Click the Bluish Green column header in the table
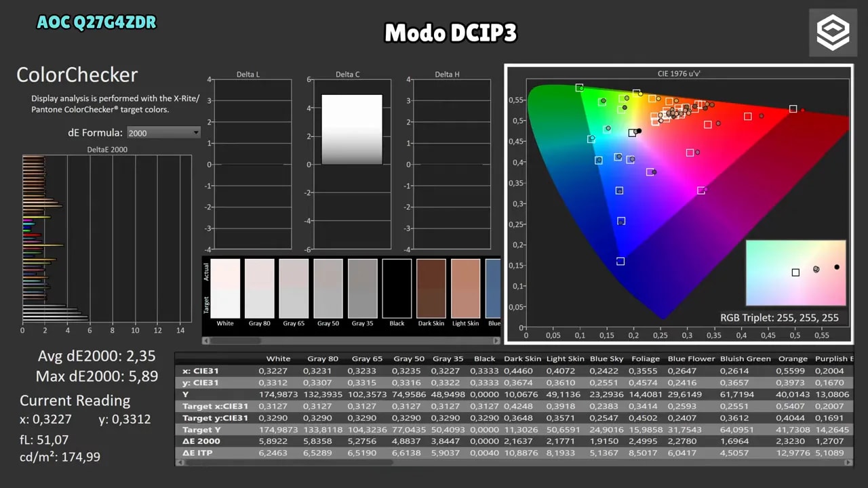The image size is (868, 488). tap(745, 359)
